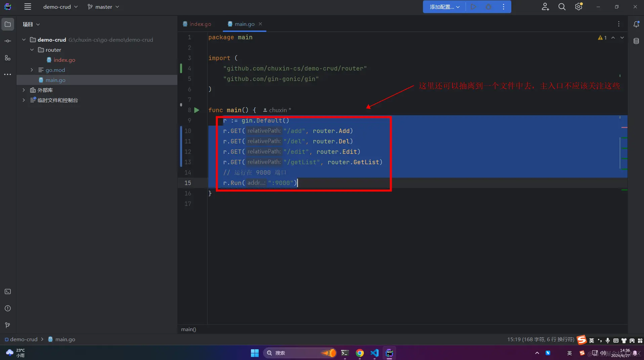This screenshot has height=360, width=644.
Task: Collapse the router folder
Action: (x=32, y=50)
